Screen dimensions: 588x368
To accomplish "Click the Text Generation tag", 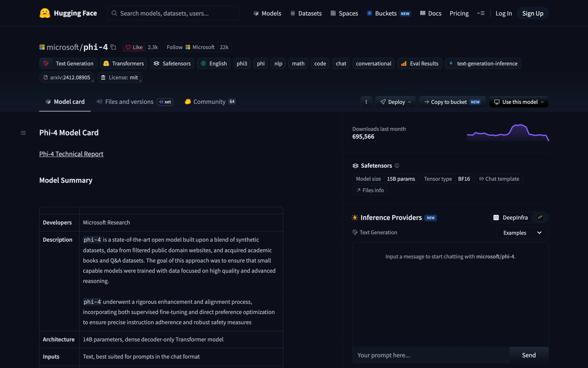I will [x=68, y=64].
